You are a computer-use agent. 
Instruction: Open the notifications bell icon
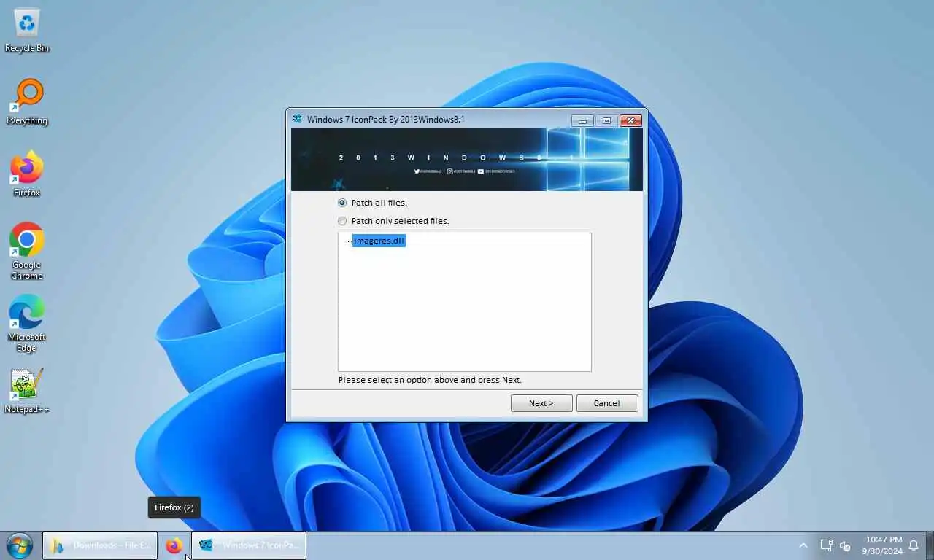tap(914, 545)
